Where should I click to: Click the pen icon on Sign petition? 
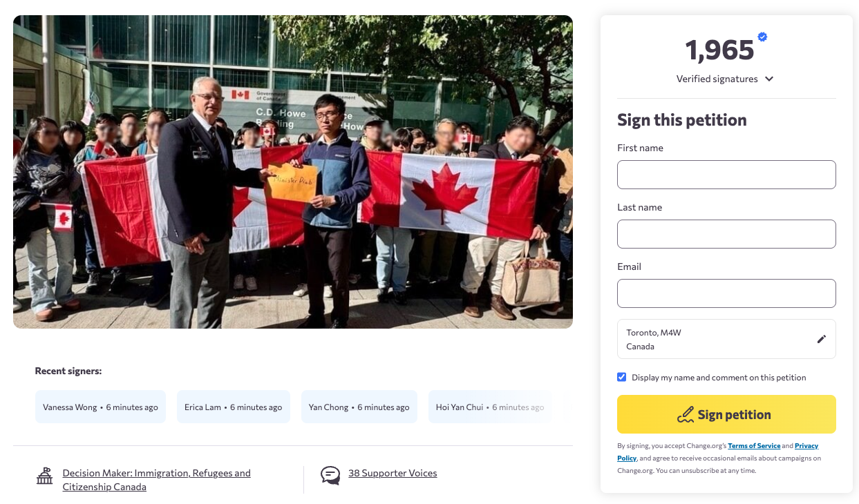click(x=685, y=415)
